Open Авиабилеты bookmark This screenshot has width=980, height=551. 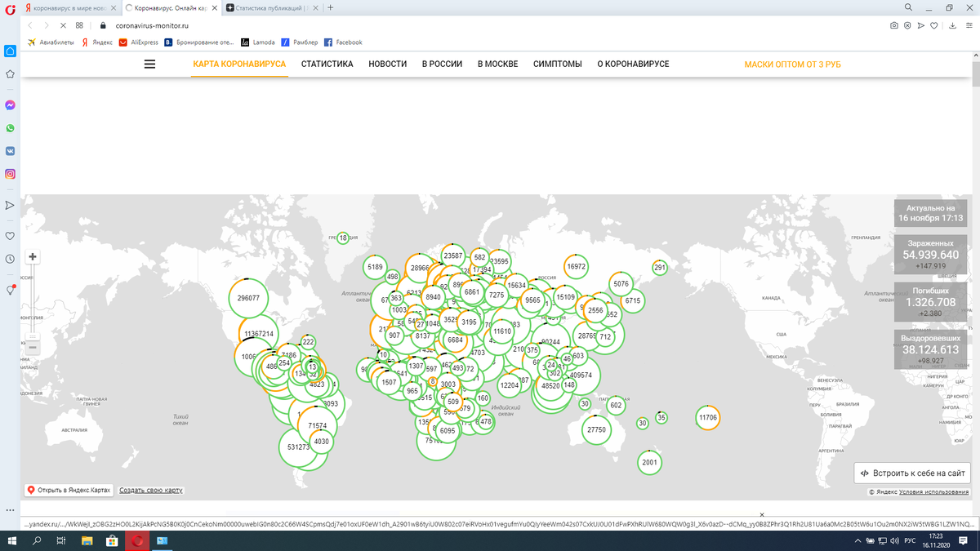[51, 42]
